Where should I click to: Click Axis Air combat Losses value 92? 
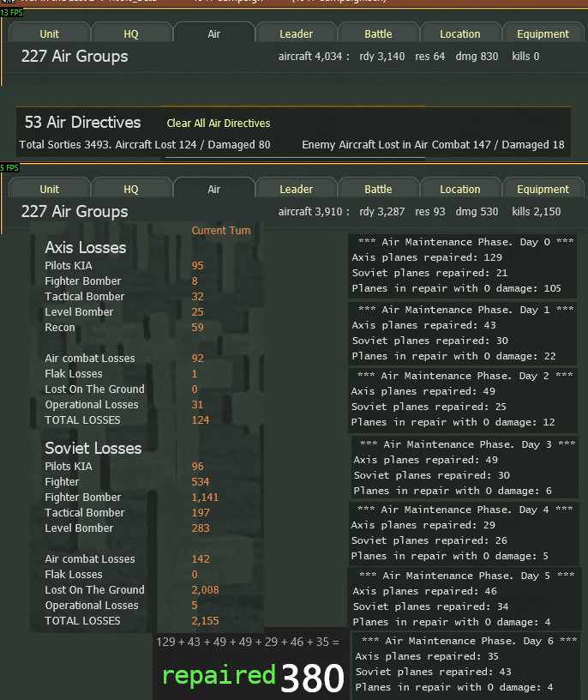[198, 358]
